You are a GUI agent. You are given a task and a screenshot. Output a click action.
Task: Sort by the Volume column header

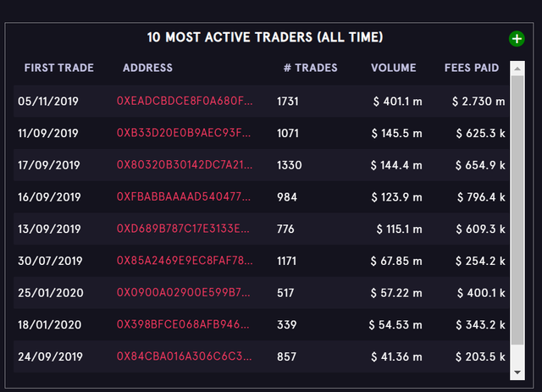393,68
